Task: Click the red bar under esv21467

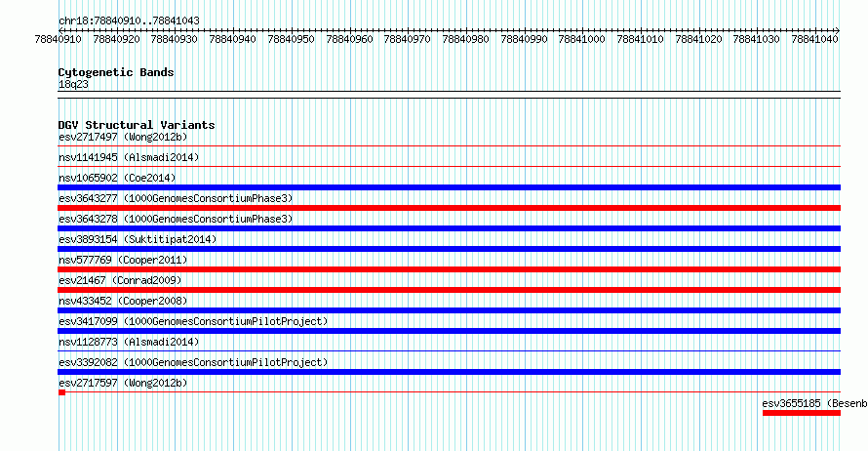Action: (x=450, y=290)
